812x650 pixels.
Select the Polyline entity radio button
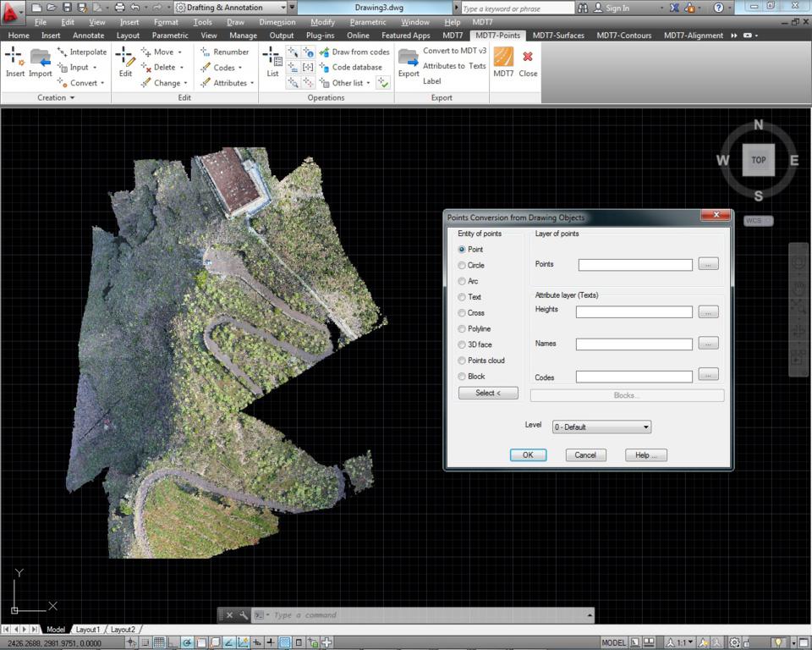pos(462,329)
